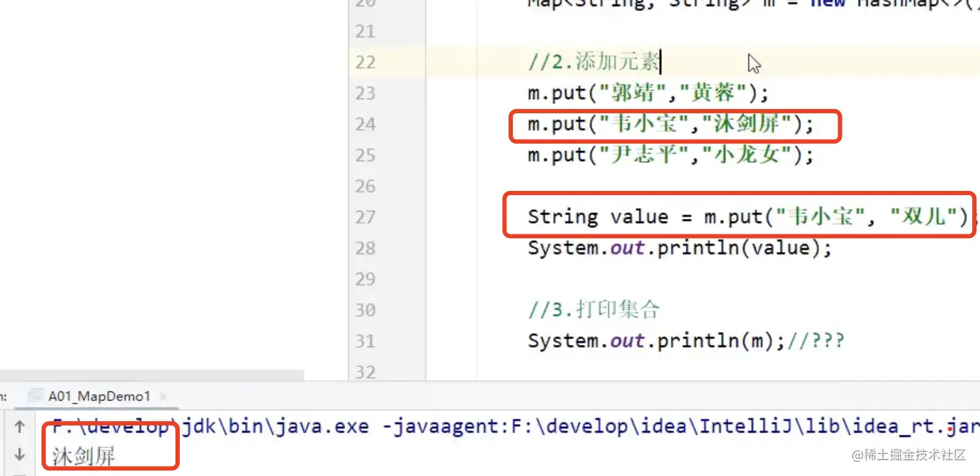Click the up arrow in run console
The width and height of the screenshot is (980, 476).
19,427
